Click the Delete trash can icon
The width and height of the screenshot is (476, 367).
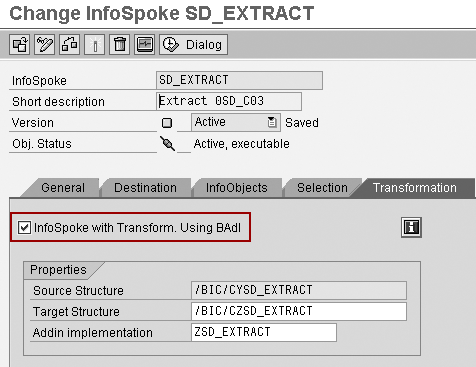click(120, 44)
